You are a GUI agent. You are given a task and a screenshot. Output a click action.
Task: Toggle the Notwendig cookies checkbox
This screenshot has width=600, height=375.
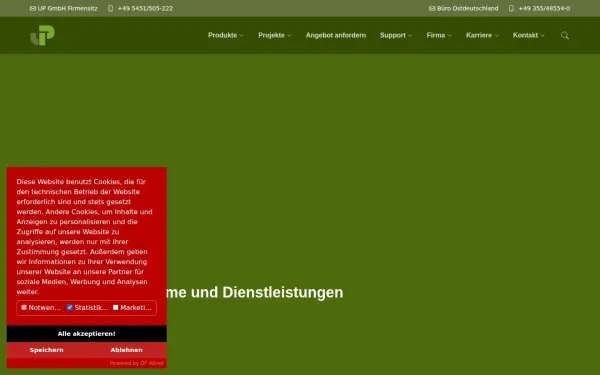click(x=24, y=307)
